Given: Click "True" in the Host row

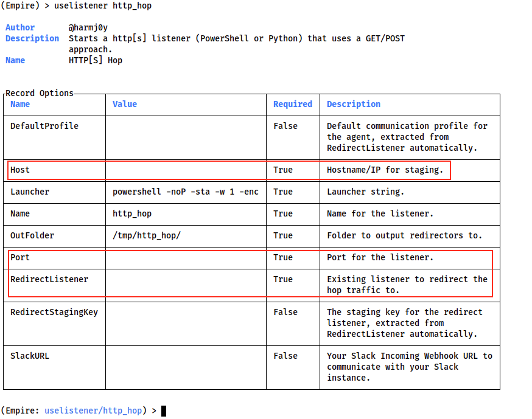Looking at the screenshot, I should (x=283, y=170).
